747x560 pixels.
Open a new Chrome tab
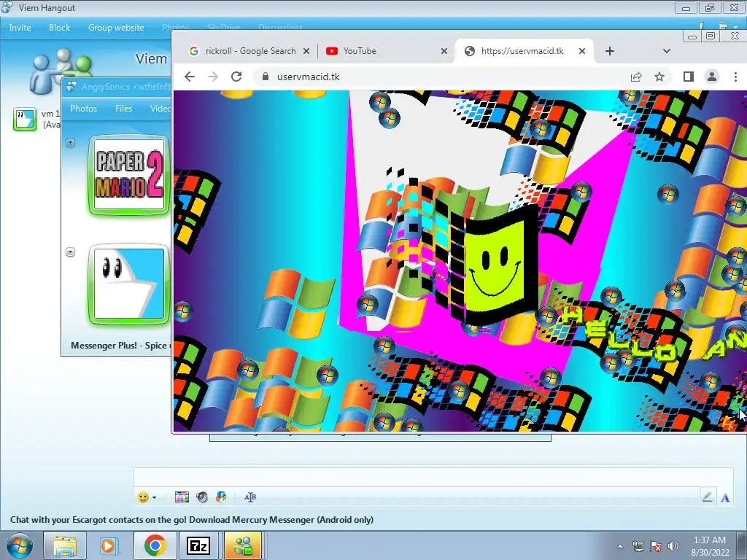pyautogui.click(x=610, y=51)
